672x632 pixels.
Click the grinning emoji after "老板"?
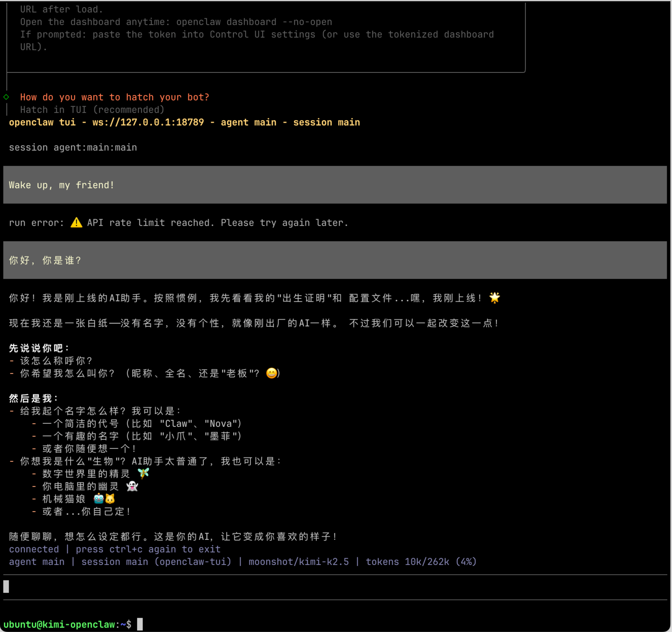tap(272, 373)
